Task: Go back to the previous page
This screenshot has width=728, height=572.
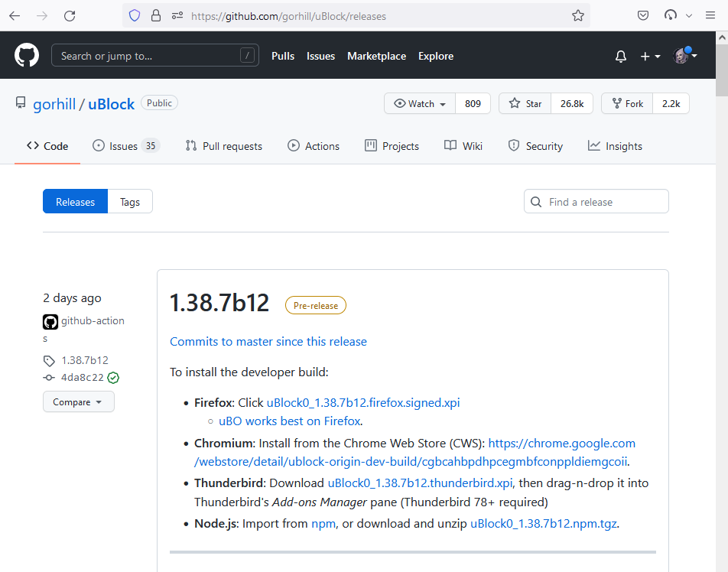Action: [15, 16]
